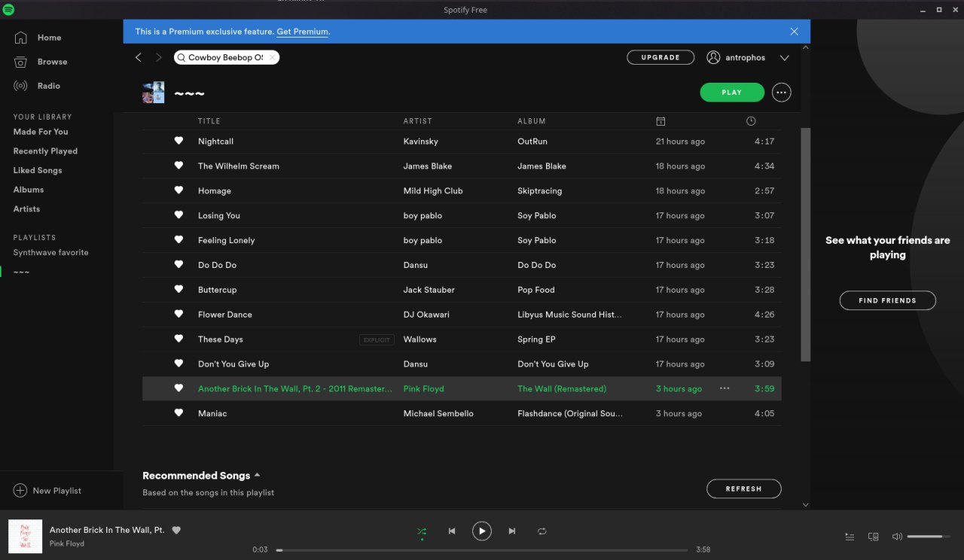The height and width of the screenshot is (560, 964).
Task: Sort by duration clock icon
Action: (x=751, y=121)
